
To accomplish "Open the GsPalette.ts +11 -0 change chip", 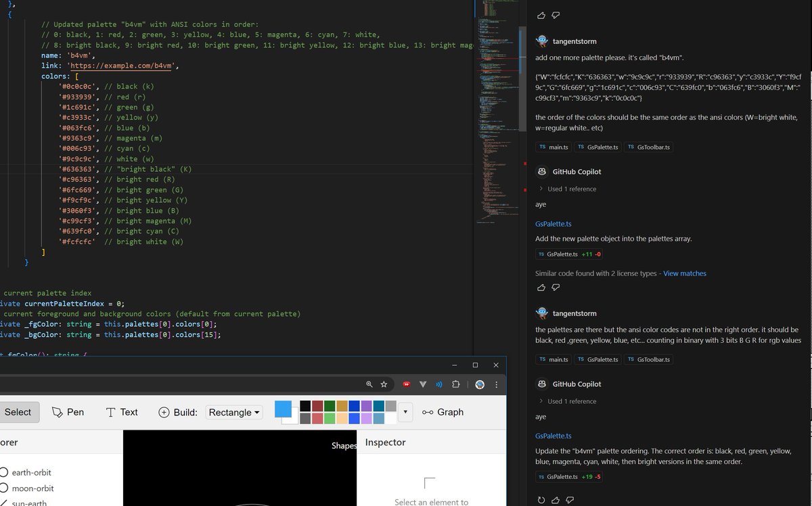I will tap(570, 254).
